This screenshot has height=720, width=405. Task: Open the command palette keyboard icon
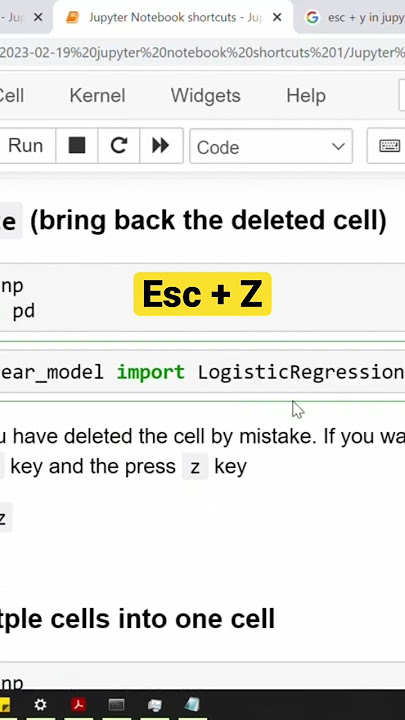388,146
